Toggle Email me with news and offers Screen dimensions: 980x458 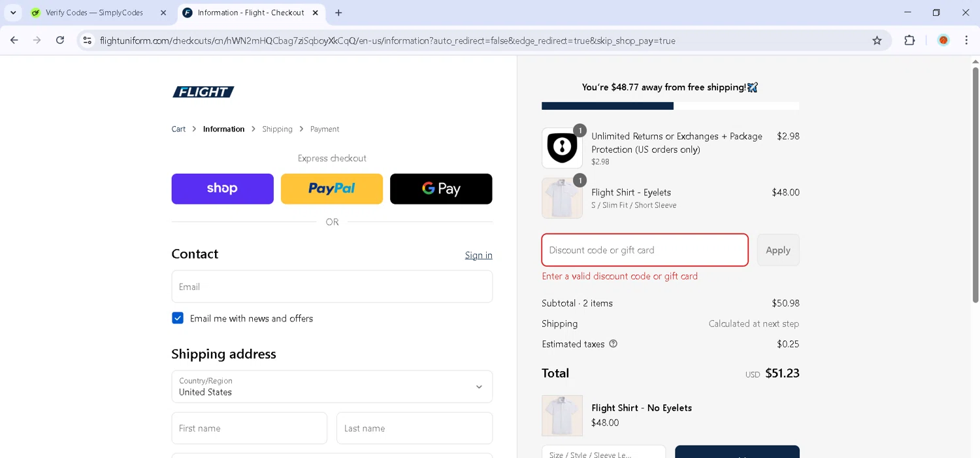click(x=178, y=318)
